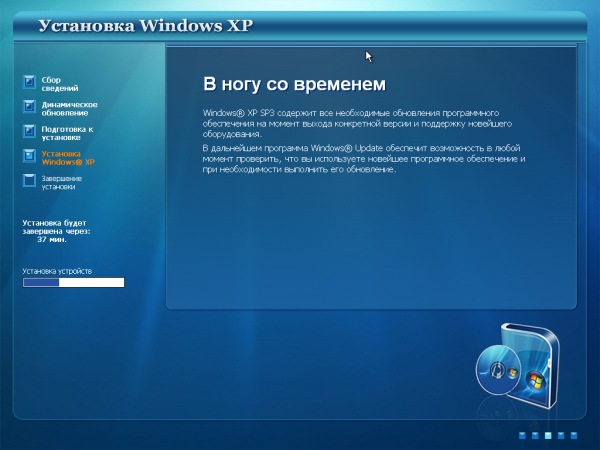This screenshot has height=450, width=600.
Task: Click the empty checkbox beside Завершение установки
Action: coord(28,182)
